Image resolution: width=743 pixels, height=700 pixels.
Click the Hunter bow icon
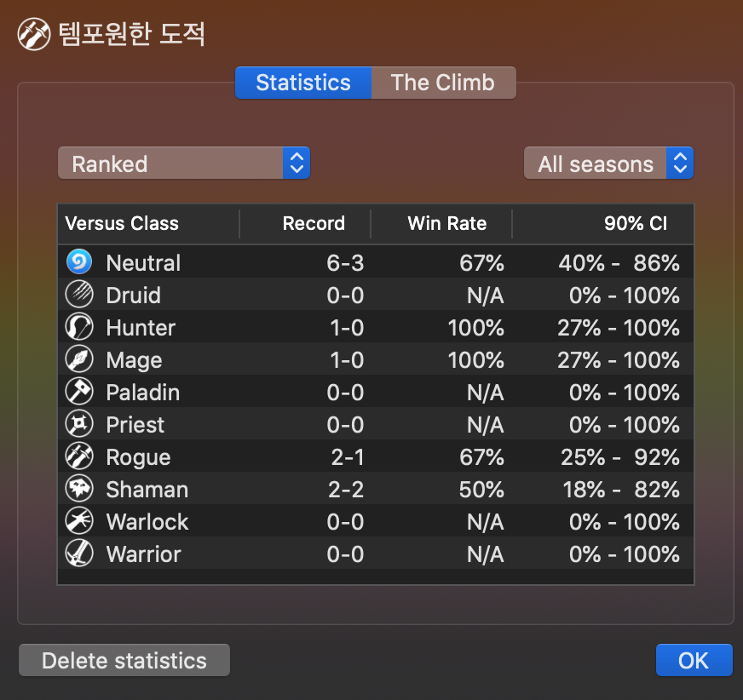[79, 326]
